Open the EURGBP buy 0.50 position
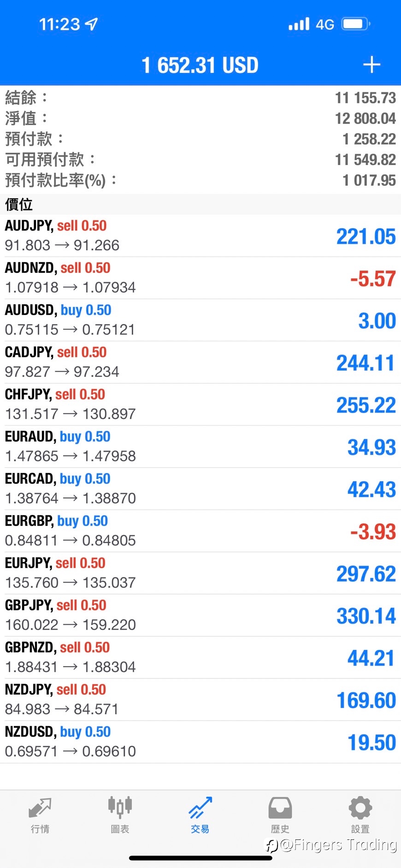Image resolution: width=401 pixels, height=868 pixels. (200, 531)
